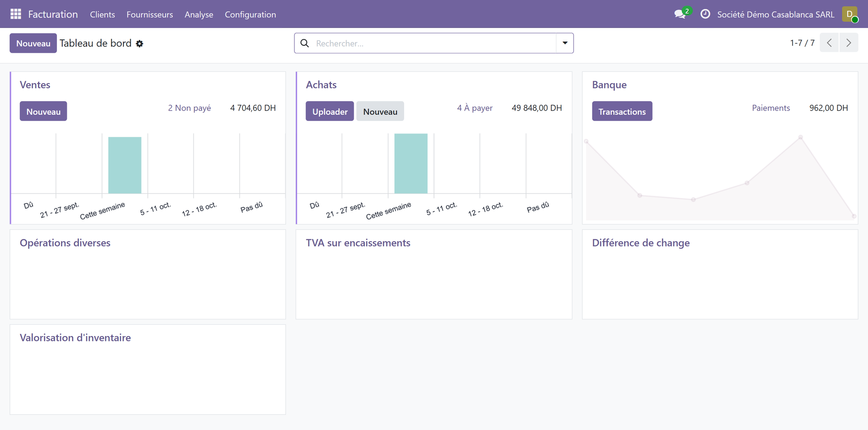
Task: Open the discussion messages icon
Action: click(x=681, y=14)
